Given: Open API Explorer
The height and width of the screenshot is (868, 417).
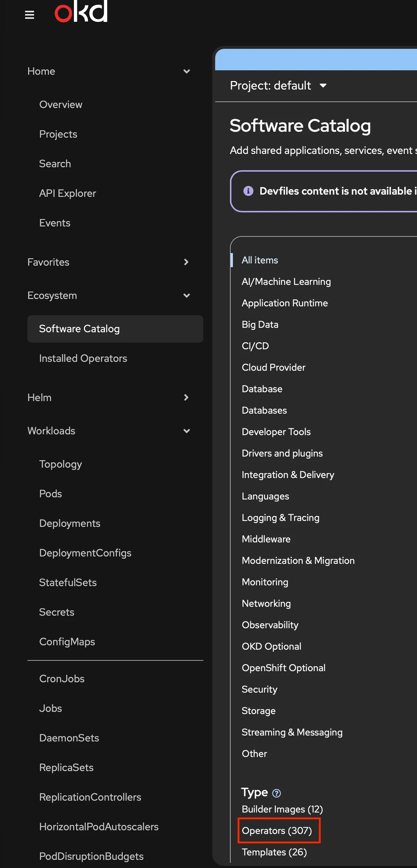Looking at the screenshot, I should coord(68,193).
